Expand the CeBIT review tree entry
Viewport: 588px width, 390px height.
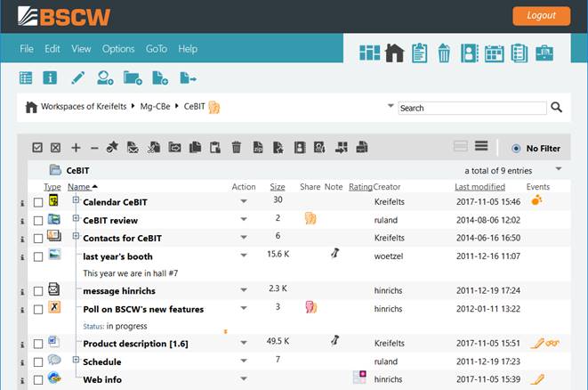coord(77,218)
